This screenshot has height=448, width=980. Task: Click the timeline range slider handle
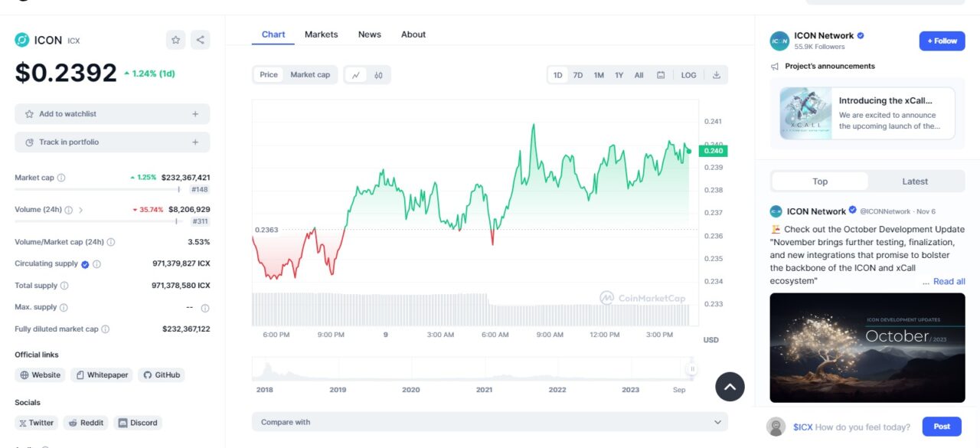(x=692, y=369)
